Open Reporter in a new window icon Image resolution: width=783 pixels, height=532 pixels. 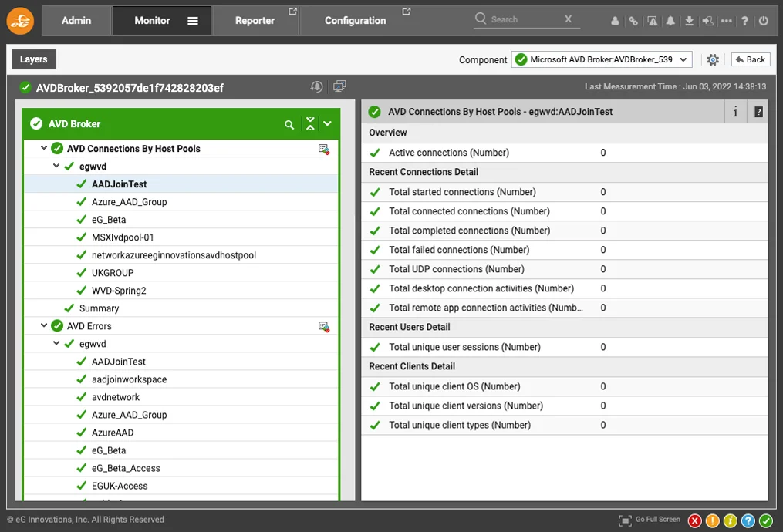[x=292, y=11]
